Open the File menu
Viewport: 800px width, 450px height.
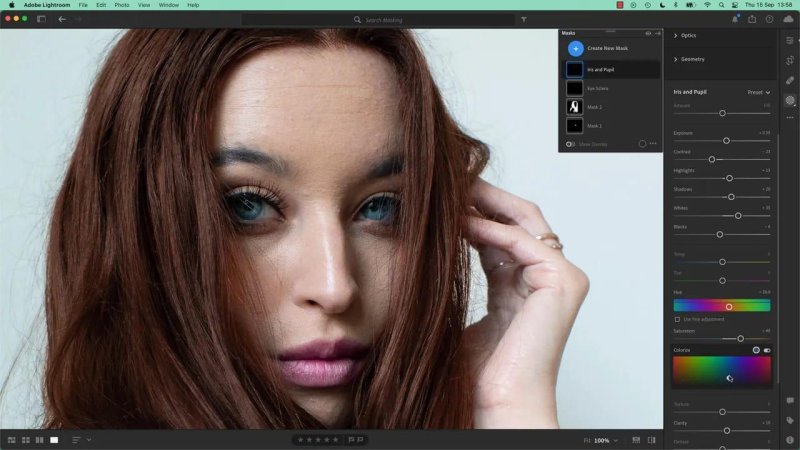[x=83, y=5]
